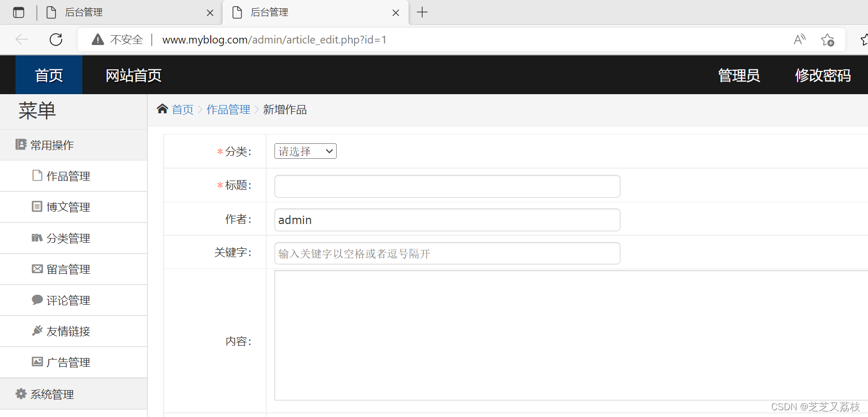This screenshot has width=868, height=417.
Task: Click the home icon in breadcrumb
Action: pyautogui.click(x=162, y=109)
